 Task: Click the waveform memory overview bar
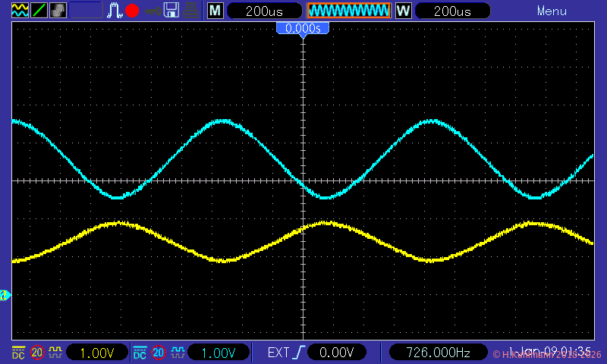[x=348, y=11]
